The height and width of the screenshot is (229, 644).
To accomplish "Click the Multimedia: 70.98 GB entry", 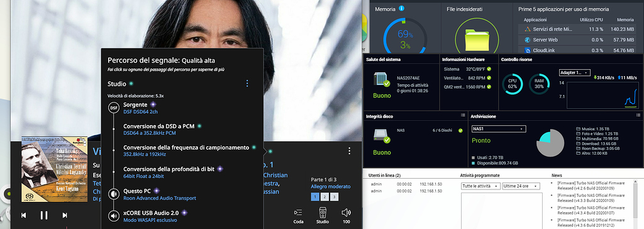I will pyautogui.click(x=597, y=138).
